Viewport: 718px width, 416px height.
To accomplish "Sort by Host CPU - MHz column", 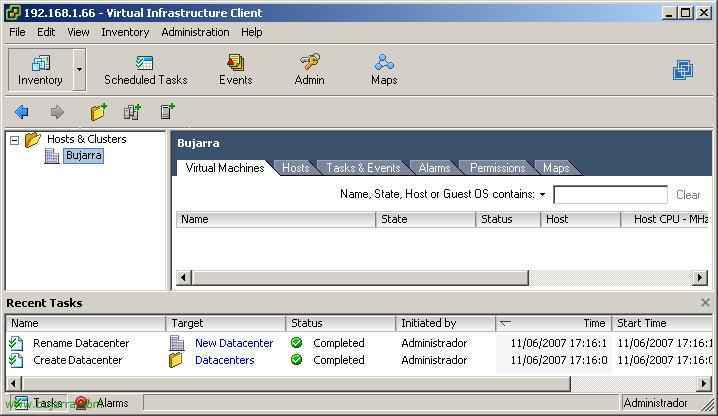I will [665, 219].
